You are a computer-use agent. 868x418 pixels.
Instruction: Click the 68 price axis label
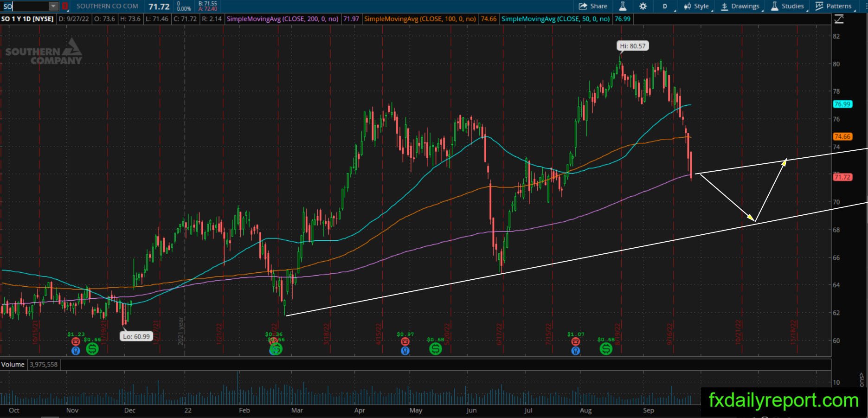[836, 230]
